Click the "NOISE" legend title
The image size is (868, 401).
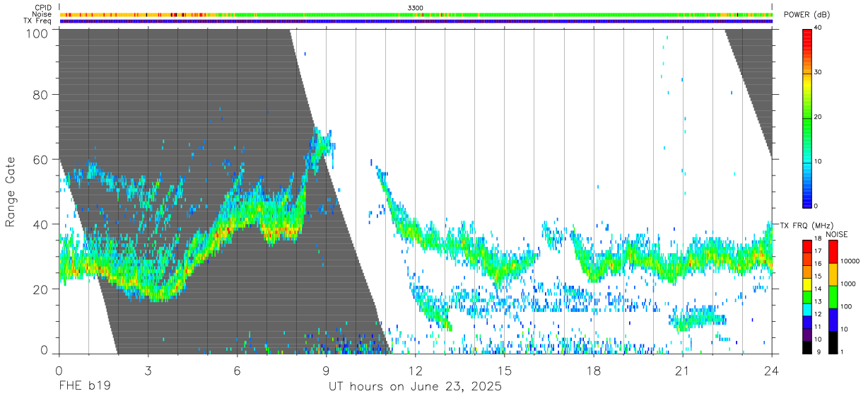[x=837, y=234]
